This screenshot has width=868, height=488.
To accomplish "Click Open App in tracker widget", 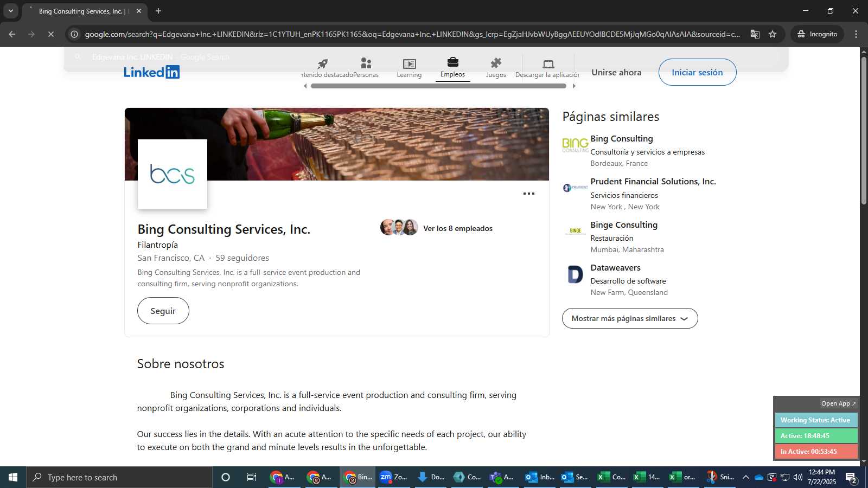I will [x=838, y=403].
